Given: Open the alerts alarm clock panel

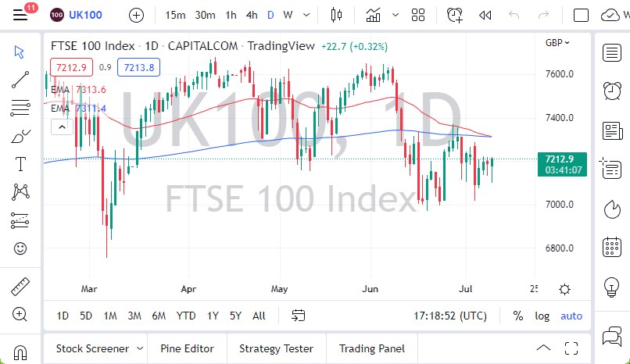Looking at the screenshot, I should click(x=612, y=91).
